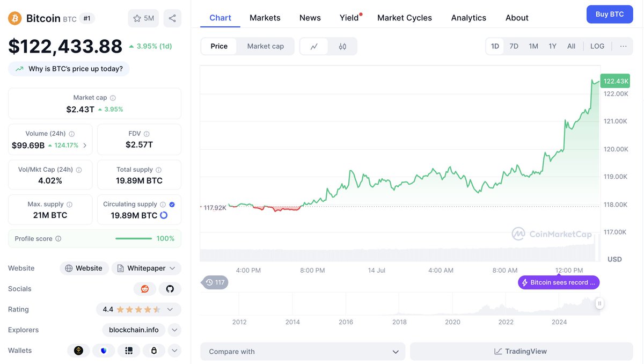Screen dimensions: 644x364
Task: Click the Bitcoin logo icon
Action: 15,18
